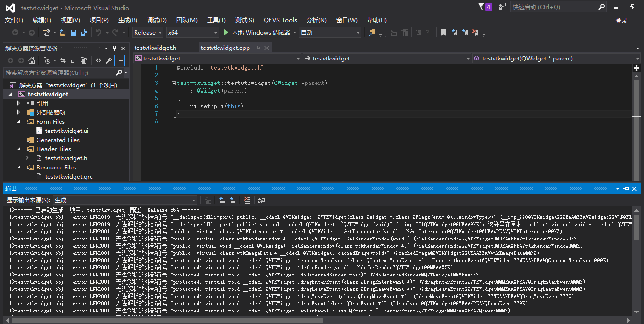Select testvtkwidget.ui in Solution Explorer

tap(67, 131)
